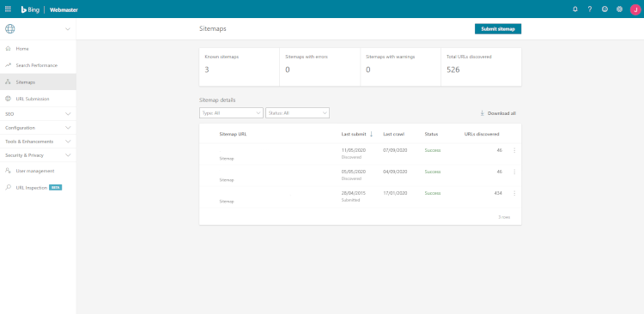
Task: Expand Tools & Enhancements section
Action: pyautogui.click(x=38, y=142)
